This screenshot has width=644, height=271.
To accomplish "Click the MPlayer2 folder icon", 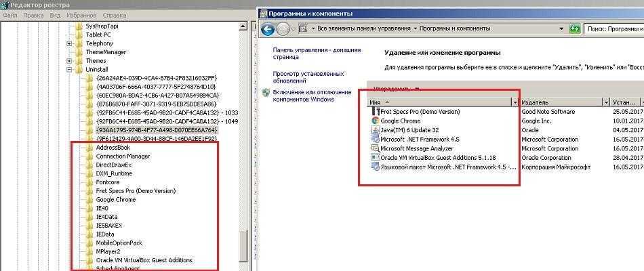I will 89,251.
